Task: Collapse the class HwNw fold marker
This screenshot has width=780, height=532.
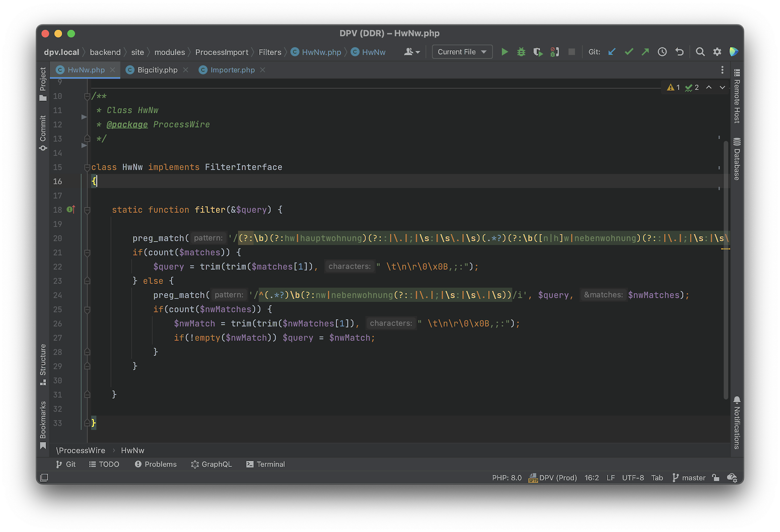Action: pyautogui.click(x=87, y=167)
